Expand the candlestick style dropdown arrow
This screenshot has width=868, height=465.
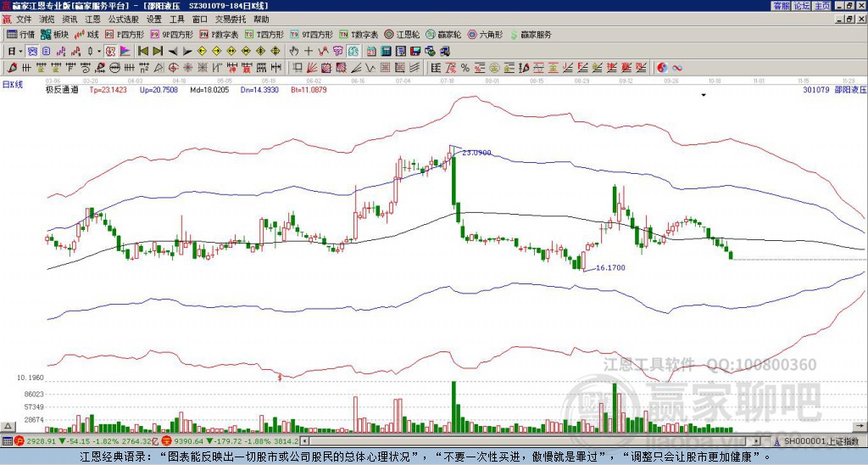pyautogui.click(x=99, y=52)
